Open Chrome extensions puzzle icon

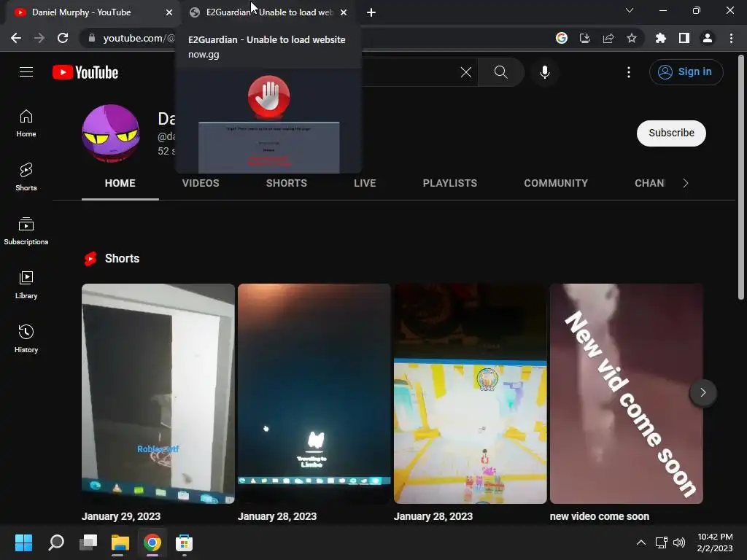point(661,38)
